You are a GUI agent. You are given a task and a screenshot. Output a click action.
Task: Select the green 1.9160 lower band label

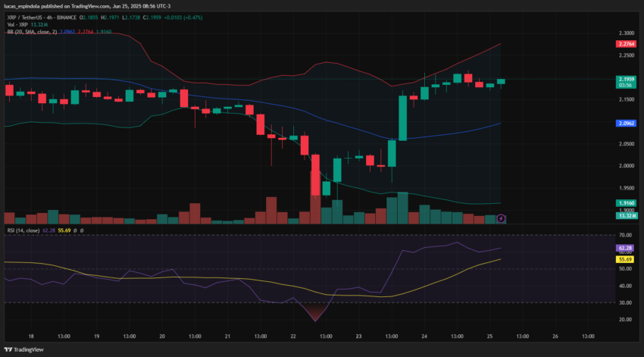point(626,203)
